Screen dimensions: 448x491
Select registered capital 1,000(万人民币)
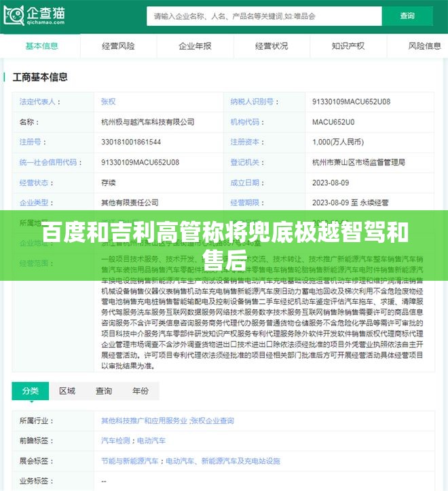(x=338, y=142)
